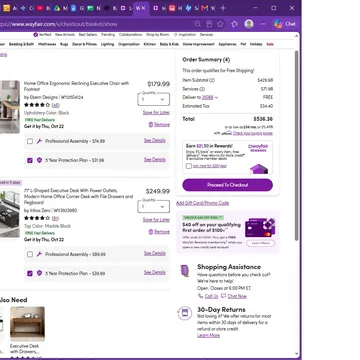This screenshot has height=360, width=360.
Task: Open a new browser tab
Action: (x=223, y=8)
